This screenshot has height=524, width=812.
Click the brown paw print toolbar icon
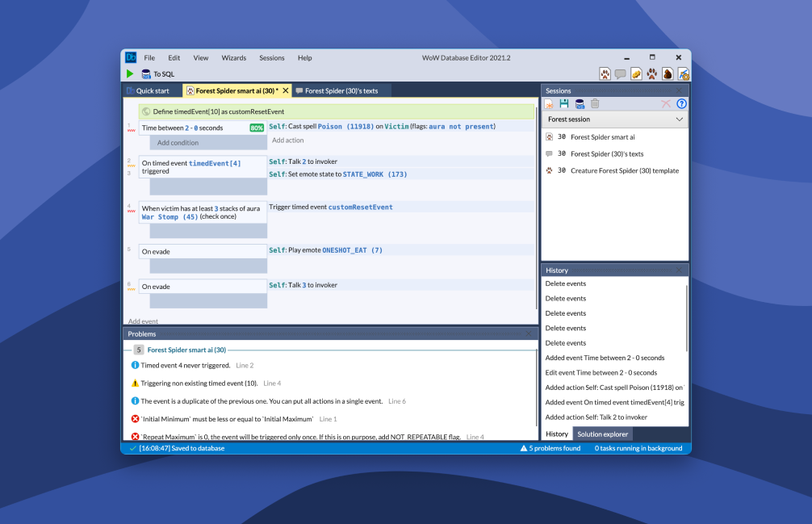click(x=651, y=73)
